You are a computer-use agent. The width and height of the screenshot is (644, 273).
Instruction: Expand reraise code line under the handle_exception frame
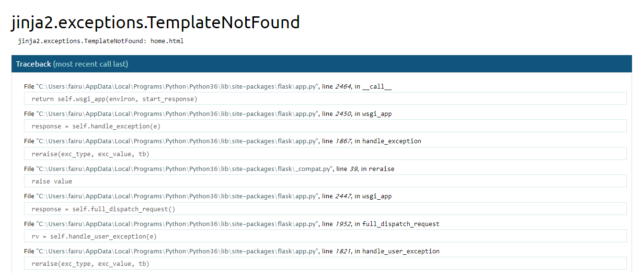pos(90,154)
